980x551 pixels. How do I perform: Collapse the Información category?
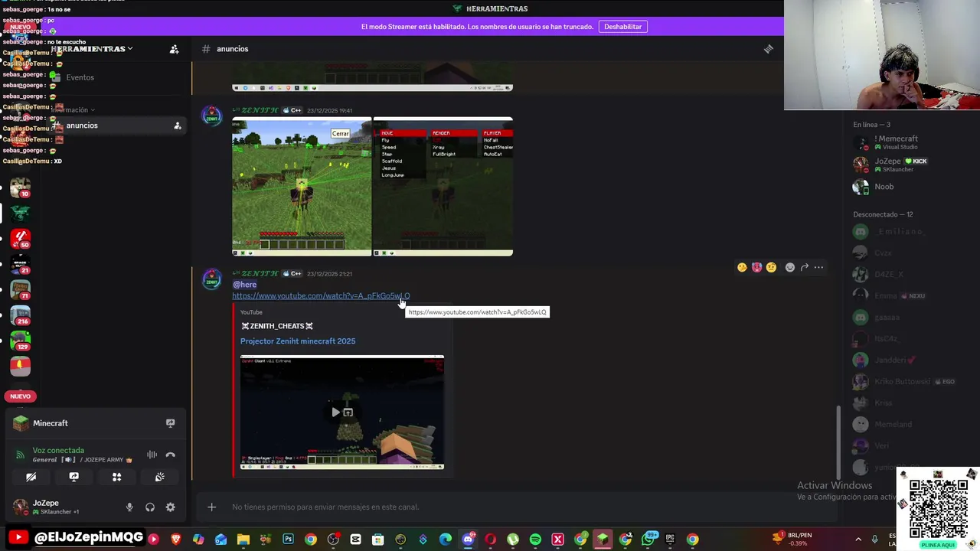73,109
